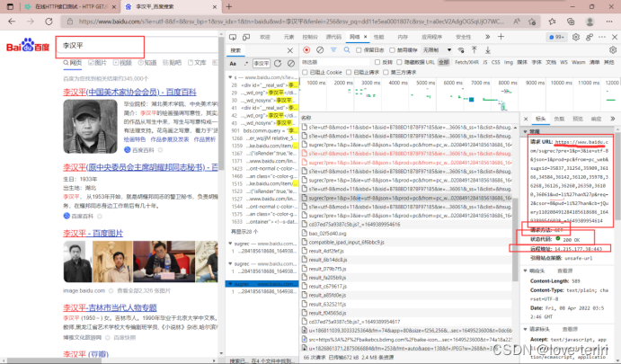Enable the 禁用缓存 checkbox
This screenshot has width=621, height=364.
(x=392, y=50)
